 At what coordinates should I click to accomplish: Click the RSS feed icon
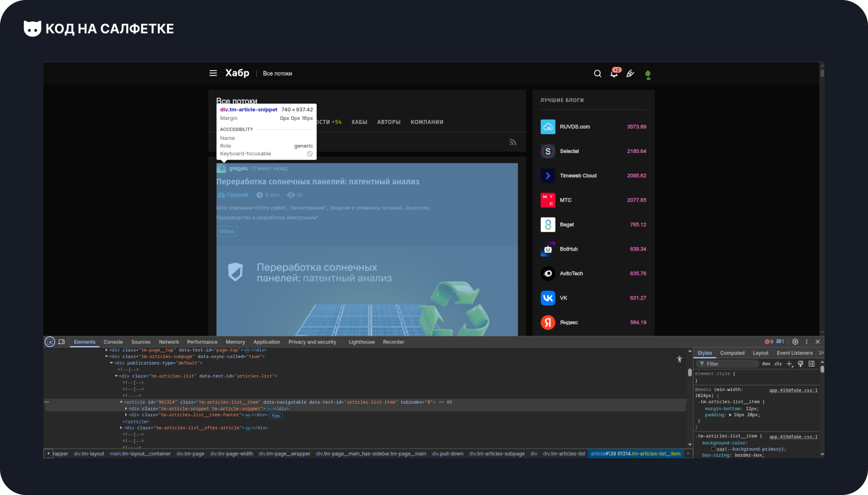pyautogui.click(x=513, y=143)
